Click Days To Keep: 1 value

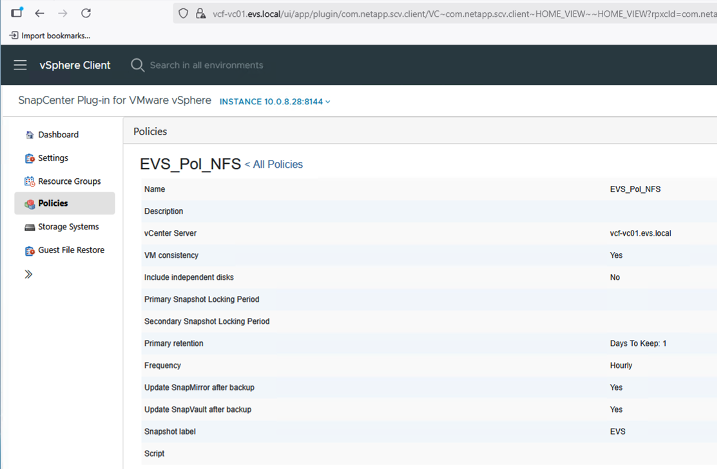[638, 344]
